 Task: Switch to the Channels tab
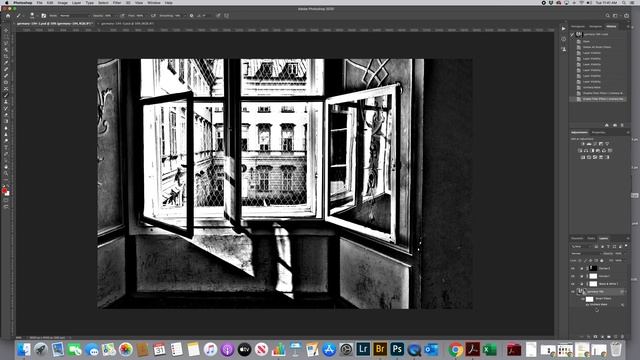click(x=577, y=238)
